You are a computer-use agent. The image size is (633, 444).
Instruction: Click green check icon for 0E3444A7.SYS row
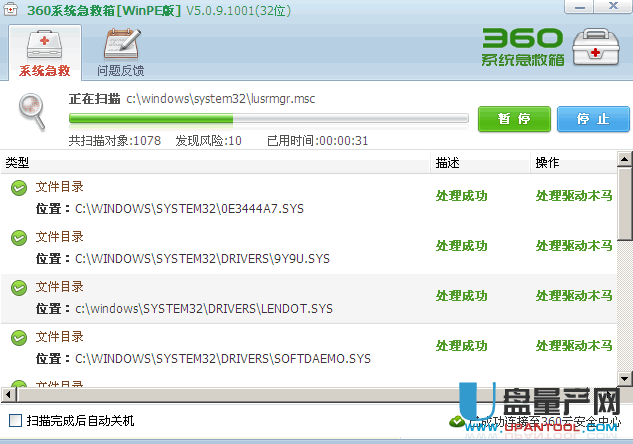coord(19,188)
